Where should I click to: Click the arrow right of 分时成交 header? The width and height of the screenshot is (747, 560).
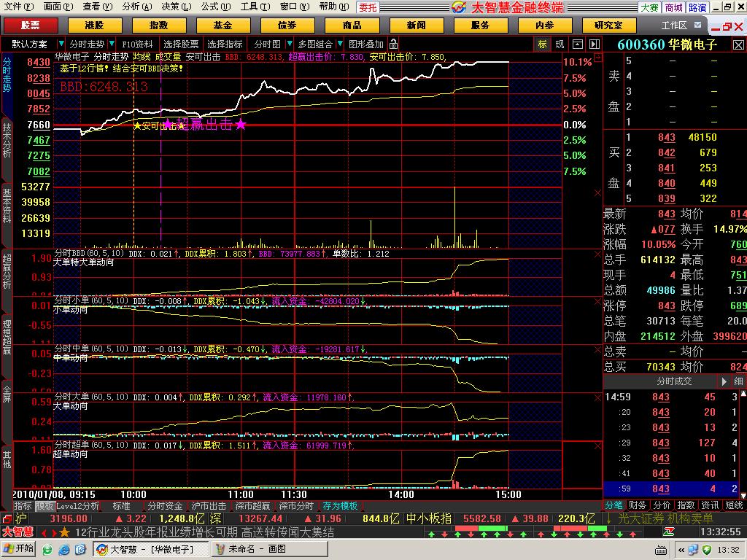coord(724,381)
